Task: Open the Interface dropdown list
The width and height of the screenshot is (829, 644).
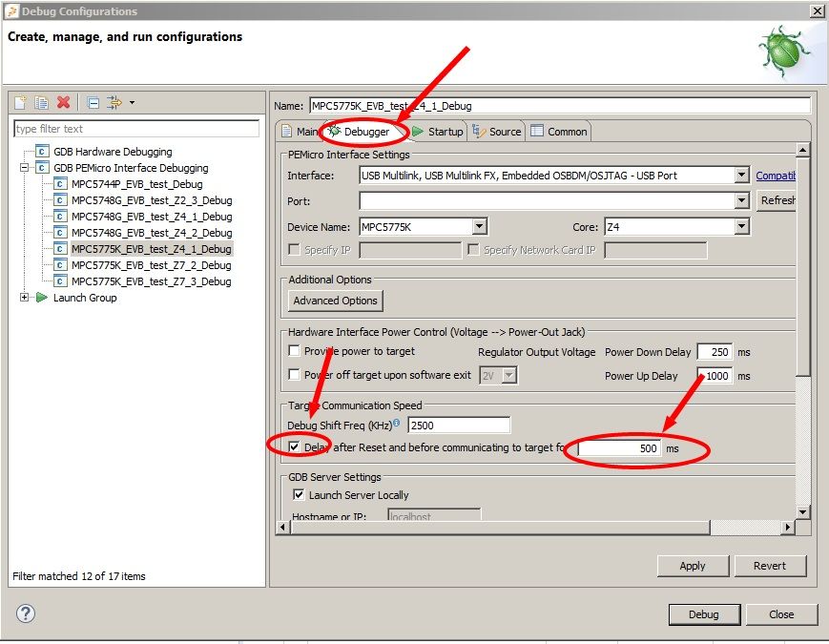Action: pos(743,175)
